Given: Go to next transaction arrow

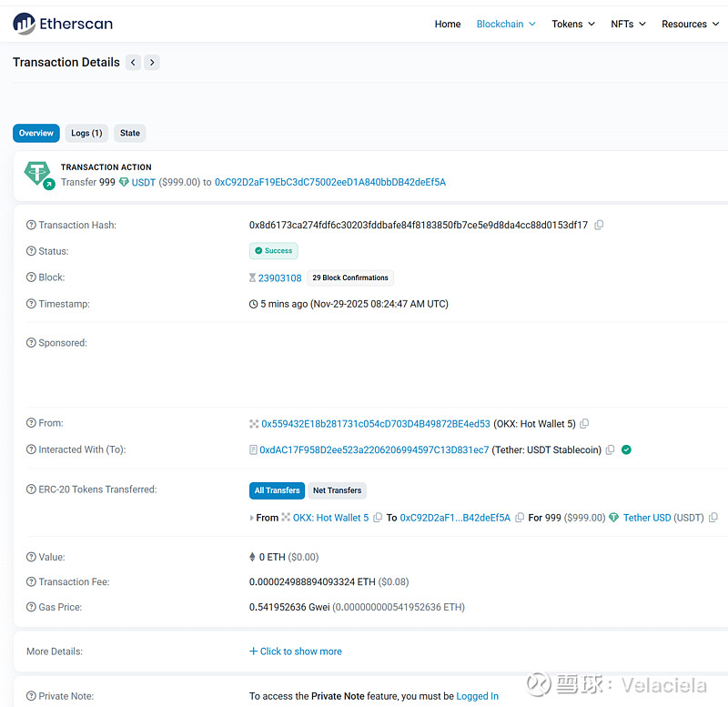Looking at the screenshot, I should [x=152, y=62].
